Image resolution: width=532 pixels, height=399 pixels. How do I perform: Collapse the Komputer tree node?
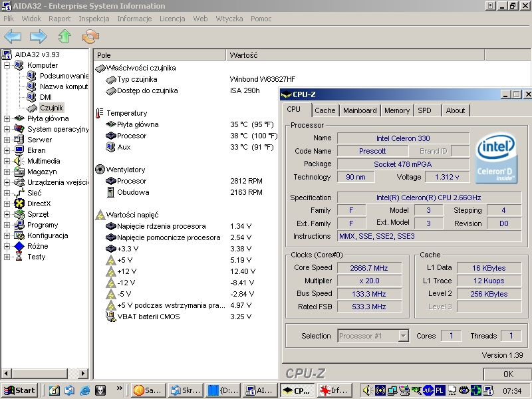pyautogui.click(x=7, y=65)
